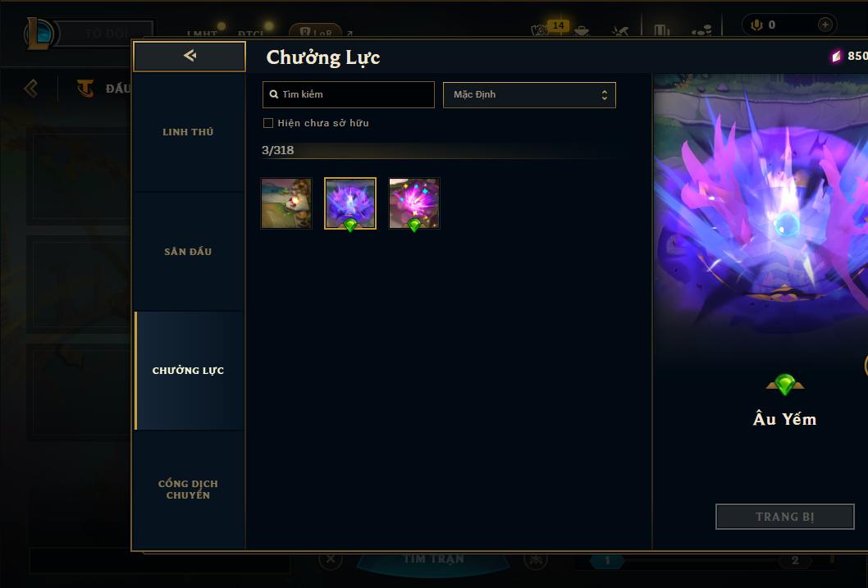Click the plus icon next to currency 0

pos(825,25)
